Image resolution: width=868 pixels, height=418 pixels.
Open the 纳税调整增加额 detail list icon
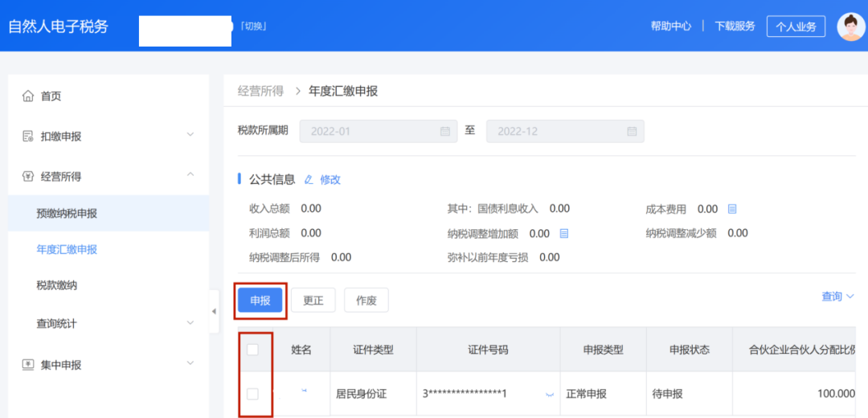tap(564, 234)
